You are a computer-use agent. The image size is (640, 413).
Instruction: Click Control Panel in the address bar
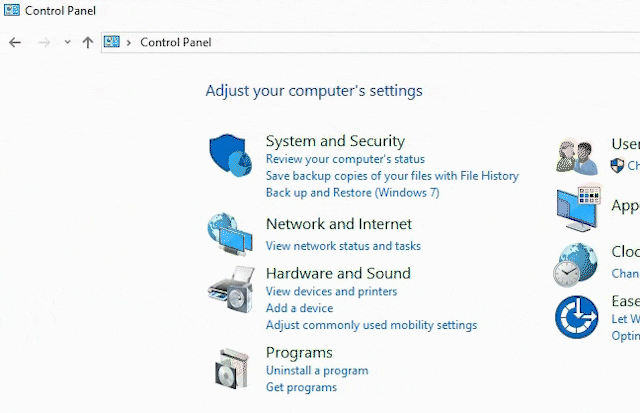(175, 42)
